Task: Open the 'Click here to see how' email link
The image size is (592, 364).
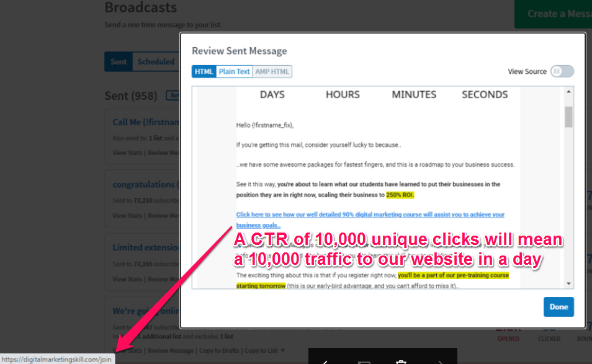Action: click(370, 215)
